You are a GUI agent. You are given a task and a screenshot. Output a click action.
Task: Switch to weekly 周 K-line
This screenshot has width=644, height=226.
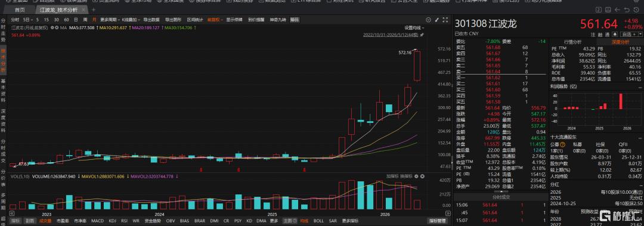coord(85,19)
